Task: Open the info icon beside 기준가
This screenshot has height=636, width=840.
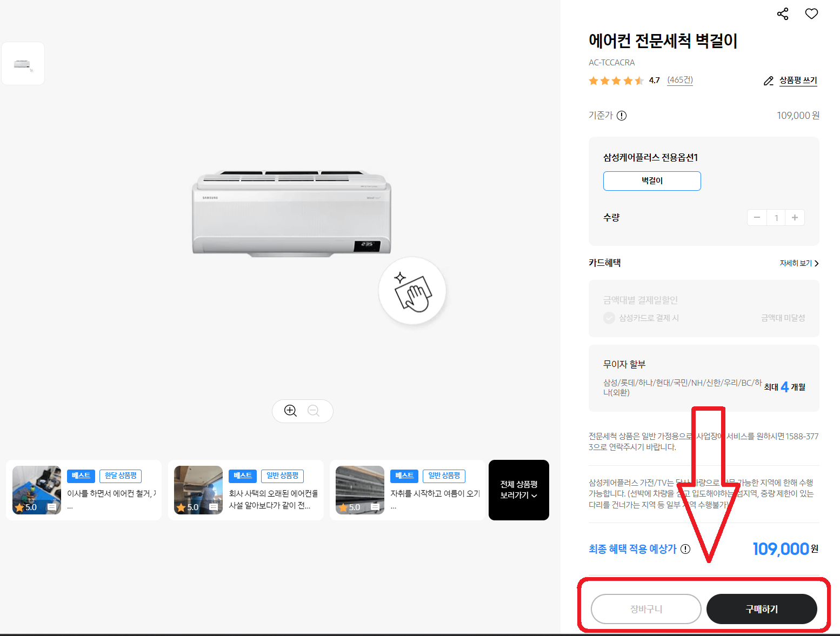Action: tap(622, 115)
